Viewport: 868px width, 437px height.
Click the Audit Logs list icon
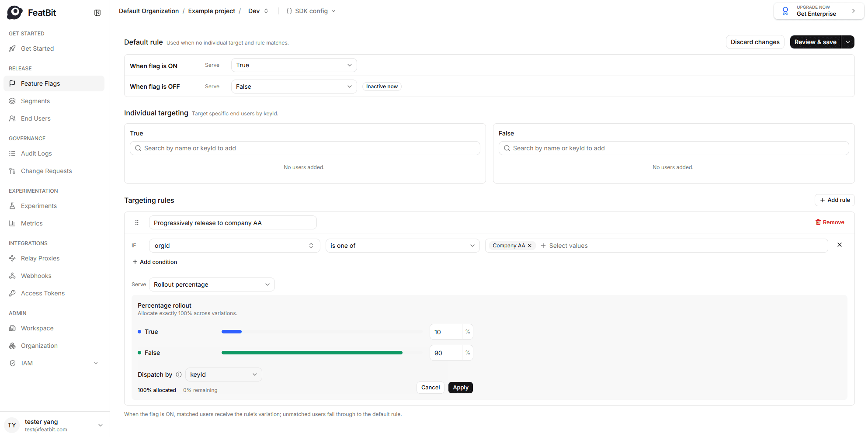pyautogui.click(x=12, y=153)
